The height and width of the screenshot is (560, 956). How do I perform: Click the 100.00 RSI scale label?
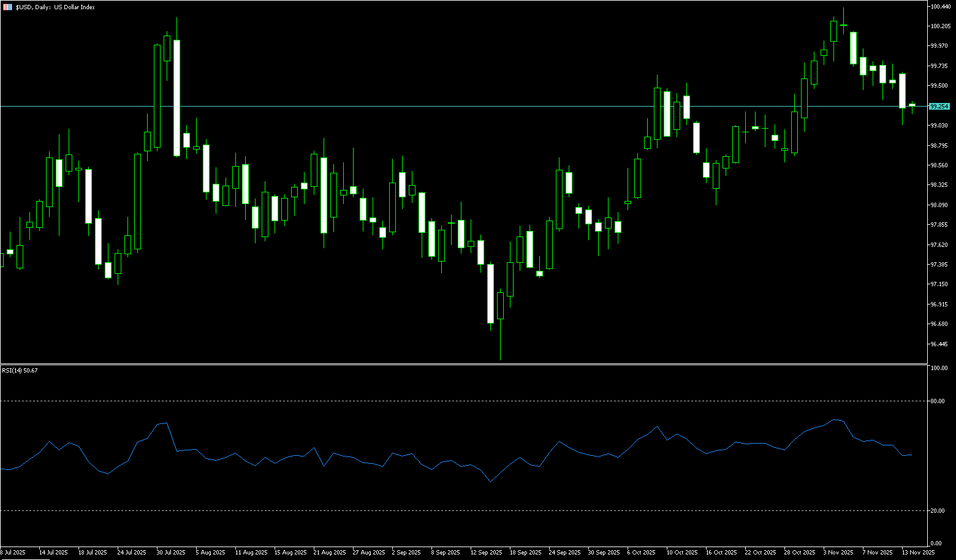pyautogui.click(x=938, y=369)
